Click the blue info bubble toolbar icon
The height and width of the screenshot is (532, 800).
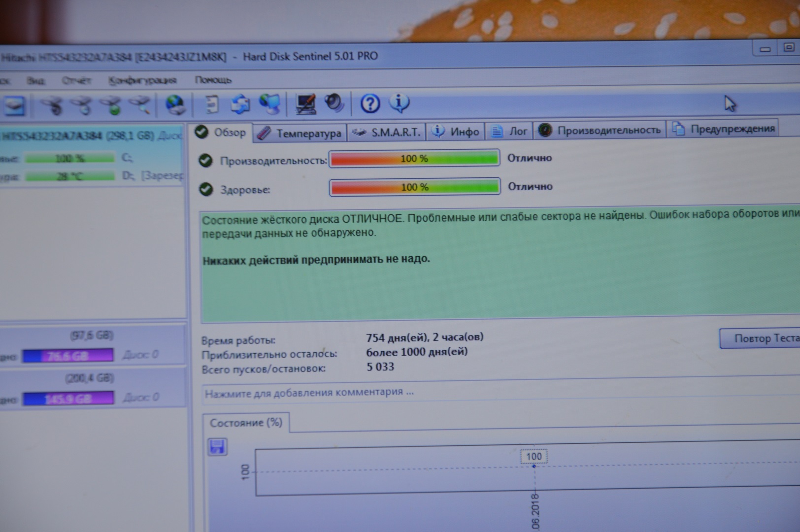tap(399, 103)
